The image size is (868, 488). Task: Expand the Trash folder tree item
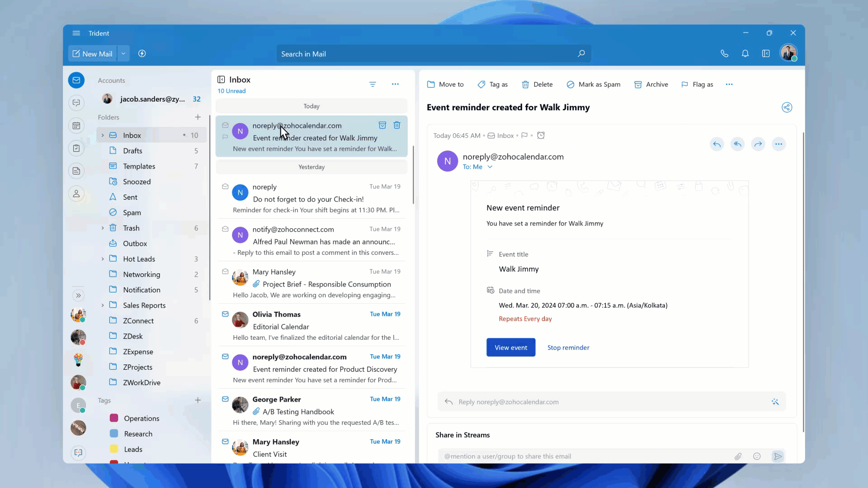point(103,228)
